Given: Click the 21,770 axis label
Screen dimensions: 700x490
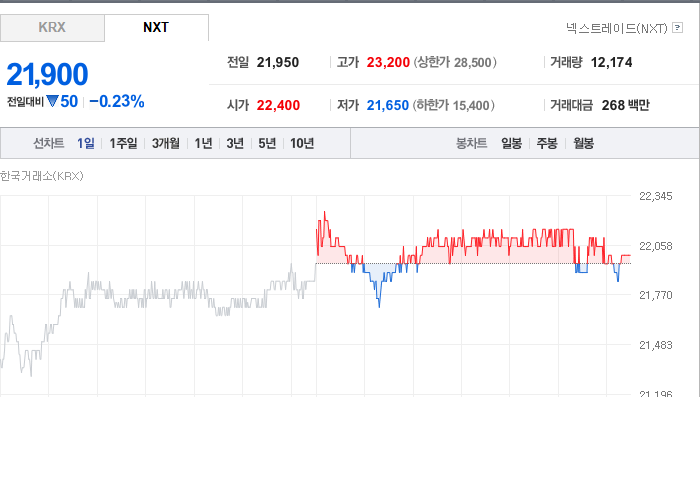Looking at the screenshot, I should pos(655,295).
